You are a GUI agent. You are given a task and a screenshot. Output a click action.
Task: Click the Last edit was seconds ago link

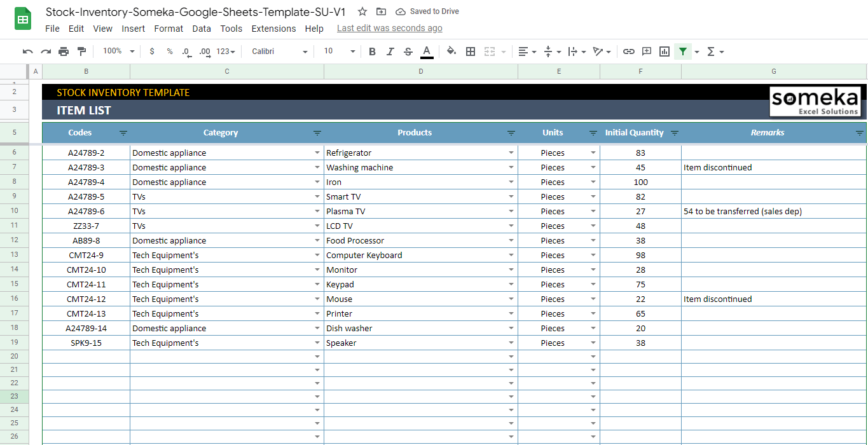(389, 28)
